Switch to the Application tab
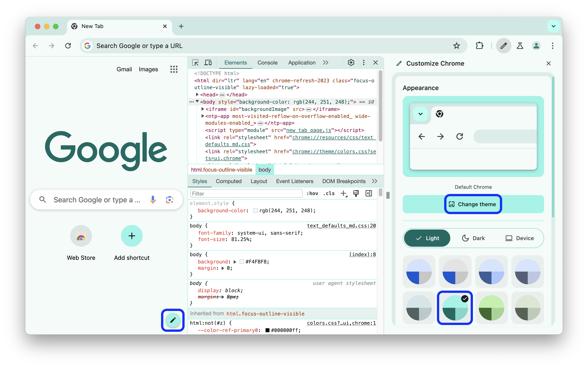The width and height of the screenshot is (588, 368). point(302,62)
